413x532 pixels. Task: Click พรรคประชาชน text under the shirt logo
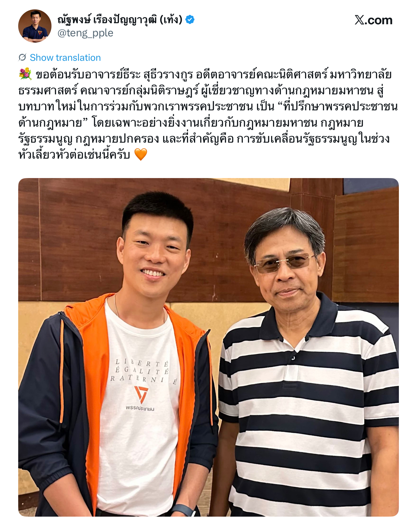140,408
